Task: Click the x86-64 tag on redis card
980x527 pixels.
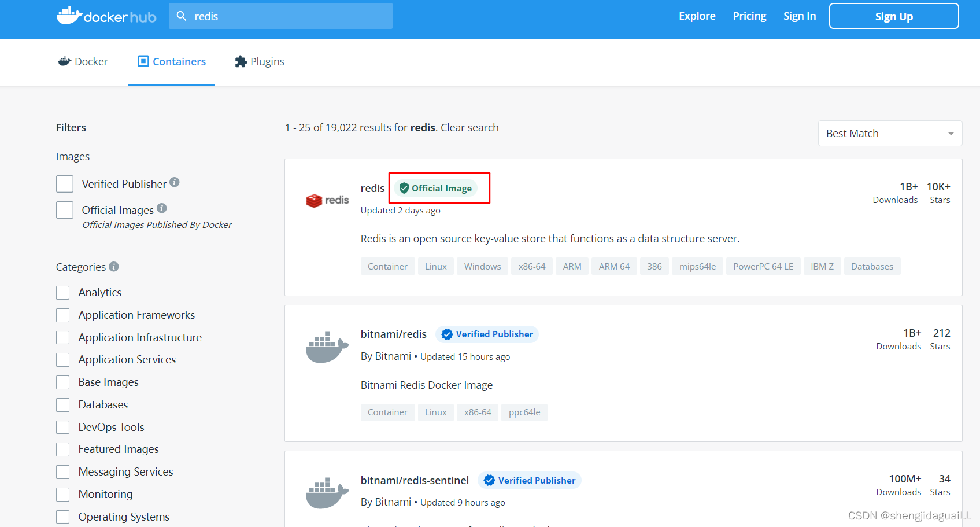Action: click(532, 266)
